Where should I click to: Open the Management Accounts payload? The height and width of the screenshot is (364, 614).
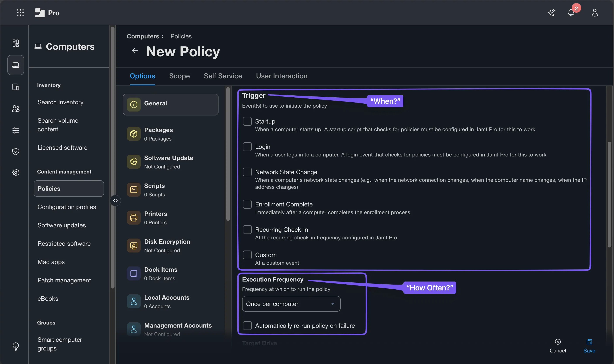click(x=170, y=330)
